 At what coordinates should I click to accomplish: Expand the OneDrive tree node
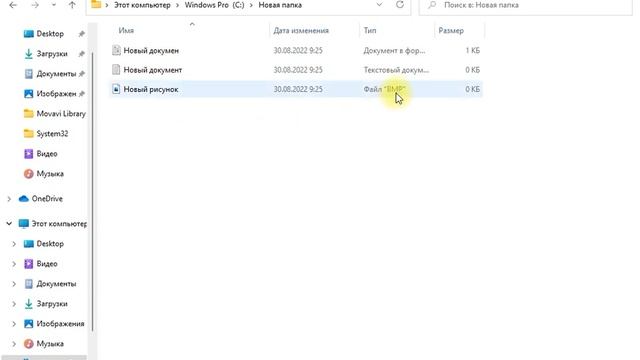9,199
